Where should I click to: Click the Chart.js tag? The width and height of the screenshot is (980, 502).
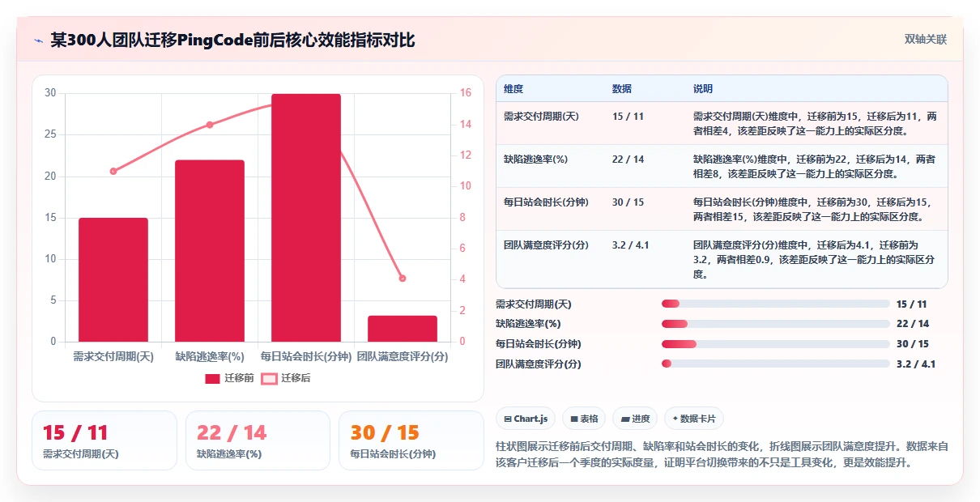(x=526, y=419)
